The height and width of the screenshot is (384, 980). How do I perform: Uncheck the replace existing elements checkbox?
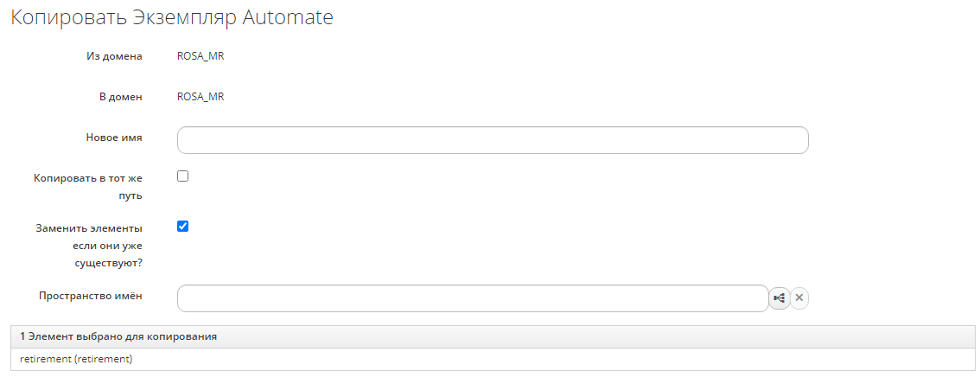[182, 227]
